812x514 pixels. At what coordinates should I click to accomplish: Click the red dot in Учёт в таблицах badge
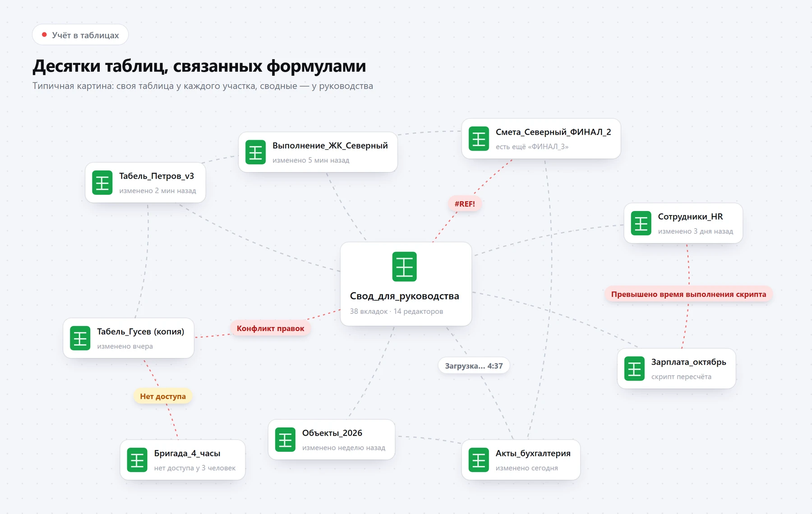(x=44, y=35)
